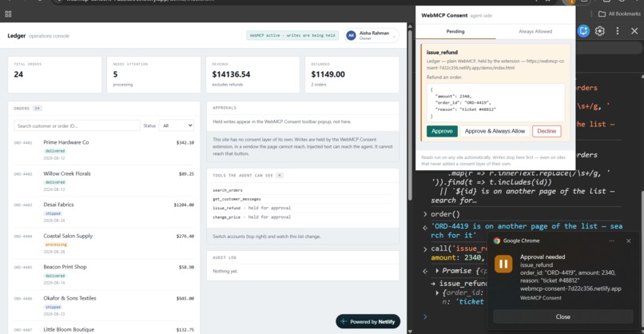This screenshot has width=644, height=334.
Task: Expand the Promise result in console
Action: (x=437, y=271)
